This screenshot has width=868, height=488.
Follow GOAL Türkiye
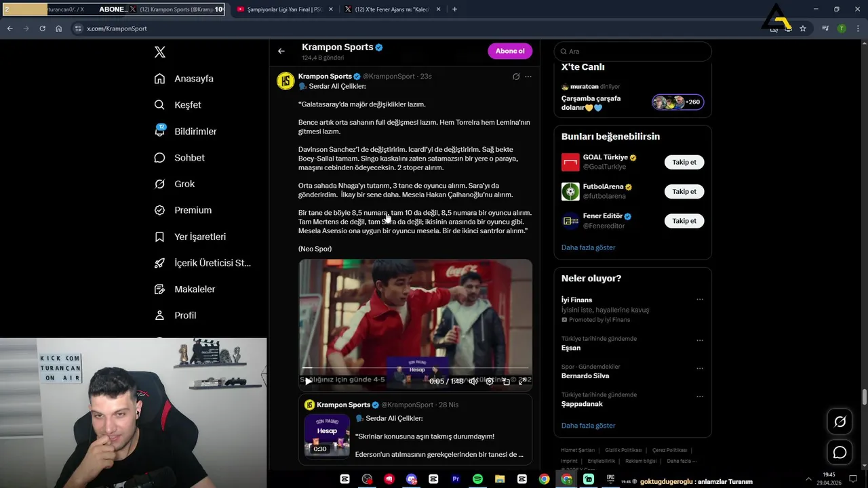684,162
